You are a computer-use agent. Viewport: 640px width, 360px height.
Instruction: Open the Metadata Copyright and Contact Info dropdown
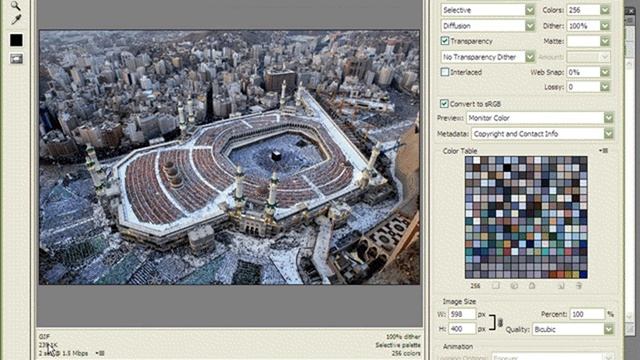coord(542,134)
